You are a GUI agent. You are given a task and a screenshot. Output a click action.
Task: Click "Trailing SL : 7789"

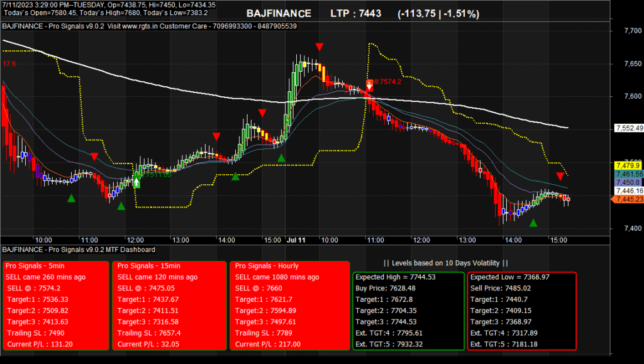pyautogui.click(x=264, y=333)
